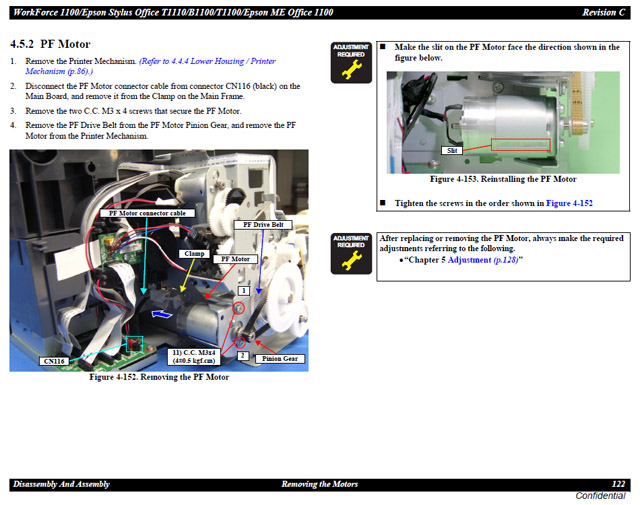The width and height of the screenshot is (640, 505).
Task: Click the top Adjustment Required wrench icon
Action: pyautogui.click(x=351, y=62)
